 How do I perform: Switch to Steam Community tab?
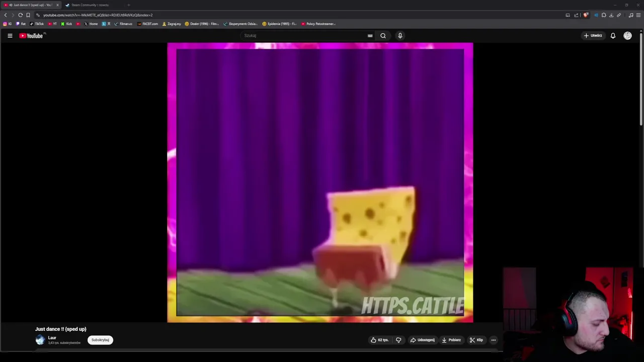90,5
